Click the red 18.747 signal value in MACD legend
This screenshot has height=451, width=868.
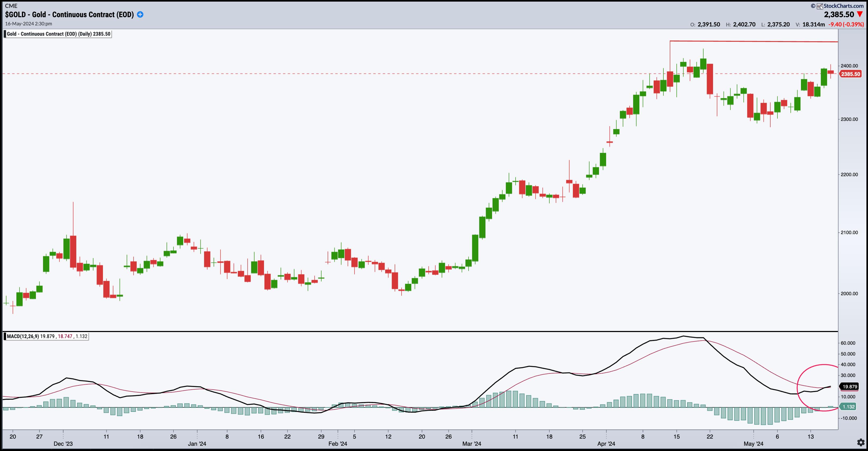point(65,336)
